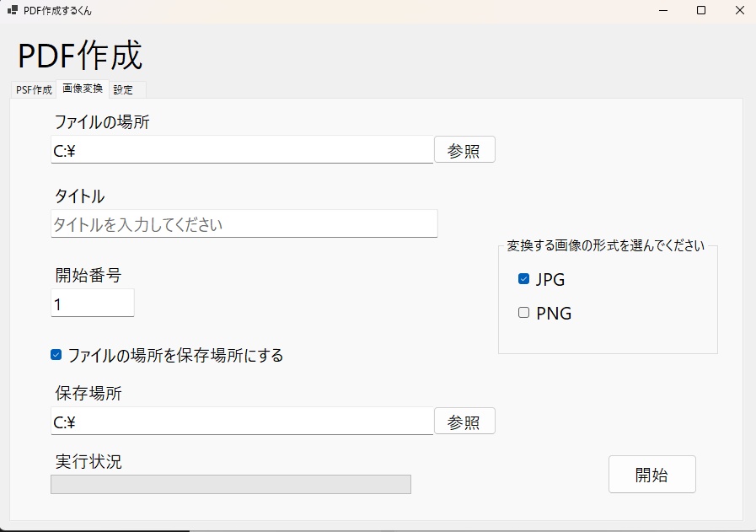Switch to the PSF作成 tab

coord(34,89)
